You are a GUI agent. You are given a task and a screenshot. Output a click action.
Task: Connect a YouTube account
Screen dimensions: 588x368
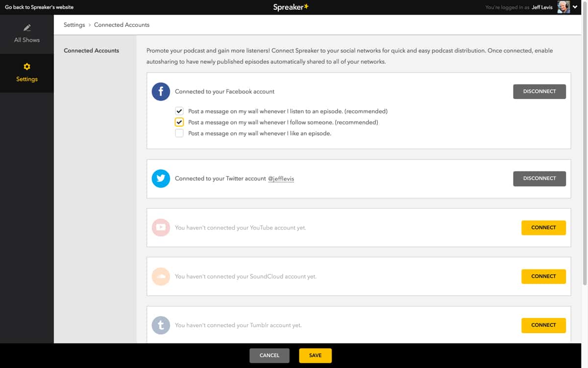click(543, 227)
